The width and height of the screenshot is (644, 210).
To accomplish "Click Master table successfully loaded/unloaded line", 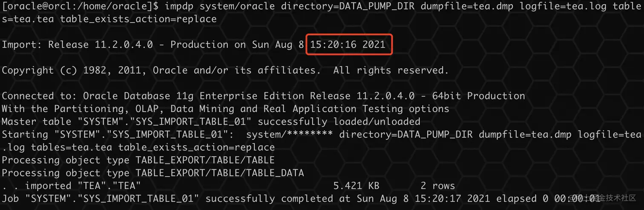I will click(211, 122).
